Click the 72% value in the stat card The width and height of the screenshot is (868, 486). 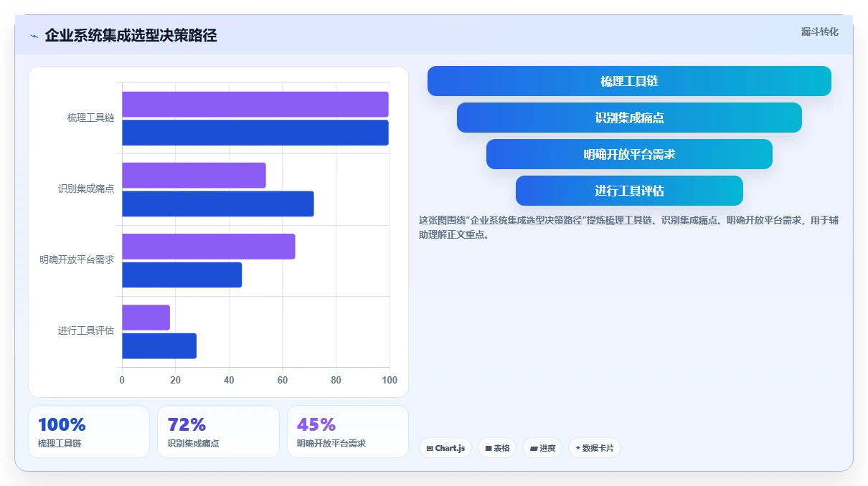(187, 424)
